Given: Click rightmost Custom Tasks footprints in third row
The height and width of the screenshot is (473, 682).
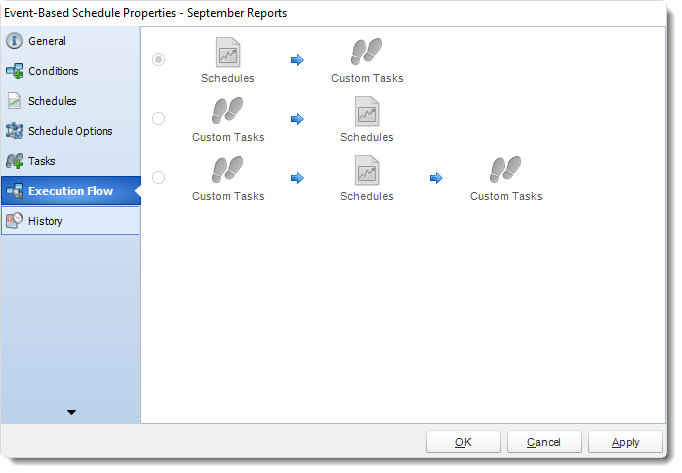Looking at the screenshot, I should click(505, 170).
